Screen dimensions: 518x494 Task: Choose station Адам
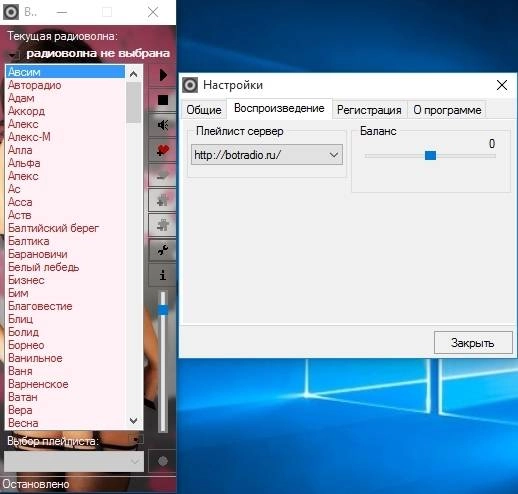pos(65,98)
